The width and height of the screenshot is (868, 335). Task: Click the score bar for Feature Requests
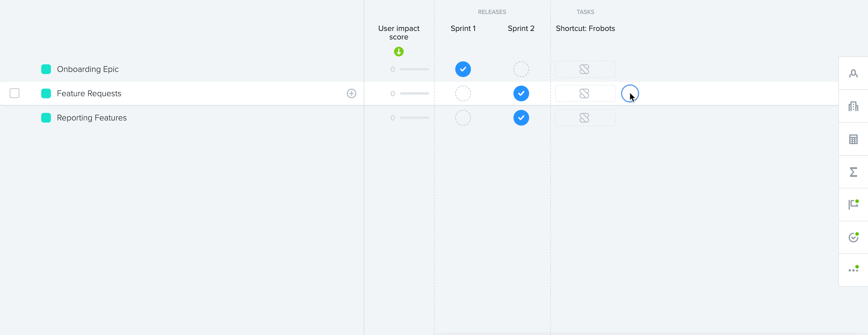[414, 93]
